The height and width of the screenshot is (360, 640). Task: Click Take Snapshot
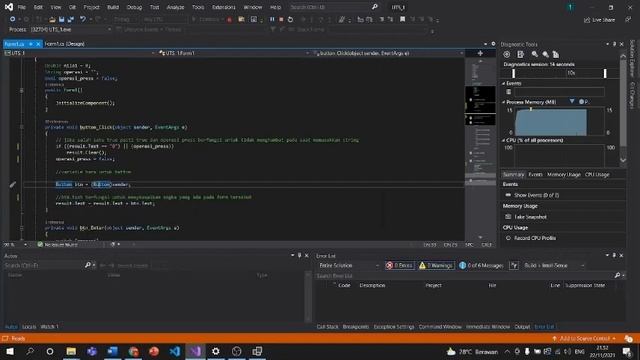click(530, 217)
